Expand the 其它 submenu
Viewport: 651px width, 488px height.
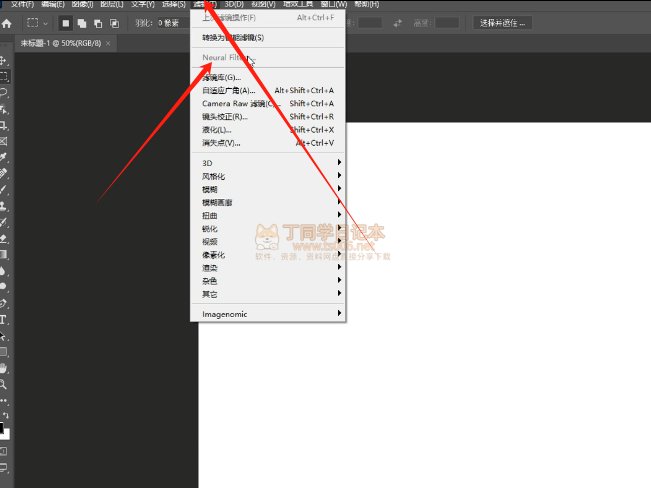(268, 294)
